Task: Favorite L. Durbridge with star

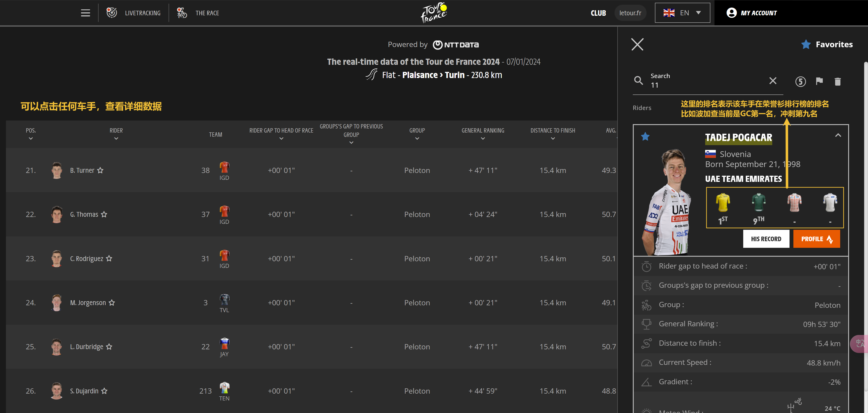Action: click(x=109, y=347)
